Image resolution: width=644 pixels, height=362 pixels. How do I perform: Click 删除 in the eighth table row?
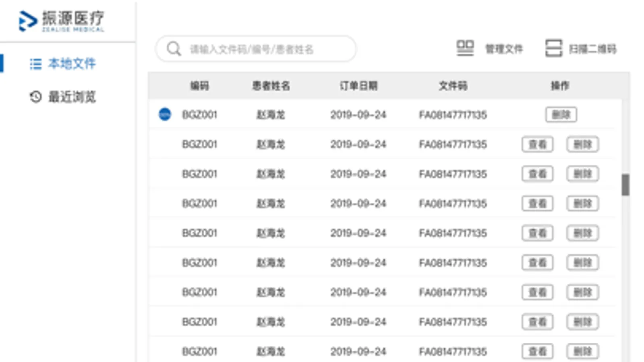582,322
